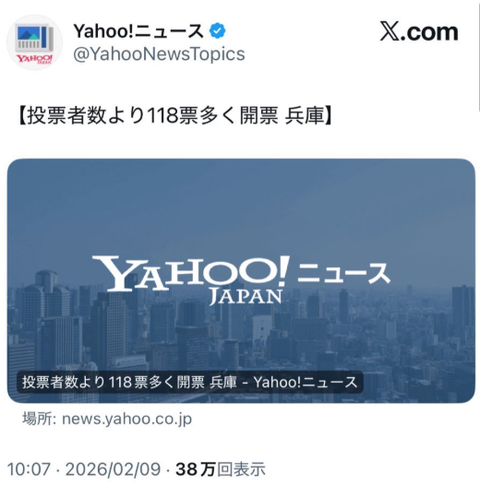Click the blue verified checkmark badge
The height and width of the screenshot is (486, 480).
click(217, 31)
